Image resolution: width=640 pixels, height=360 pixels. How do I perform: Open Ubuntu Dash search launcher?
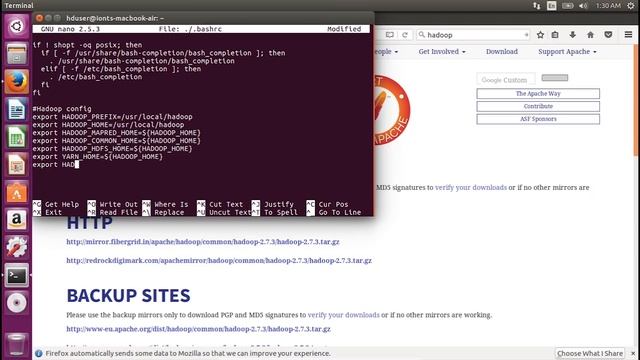16,26
